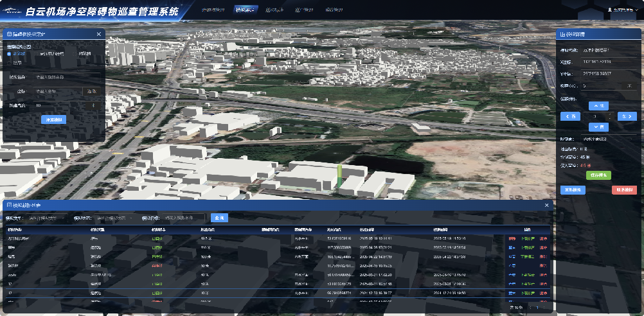Click the east (东) arrow button

pos(627,116)
